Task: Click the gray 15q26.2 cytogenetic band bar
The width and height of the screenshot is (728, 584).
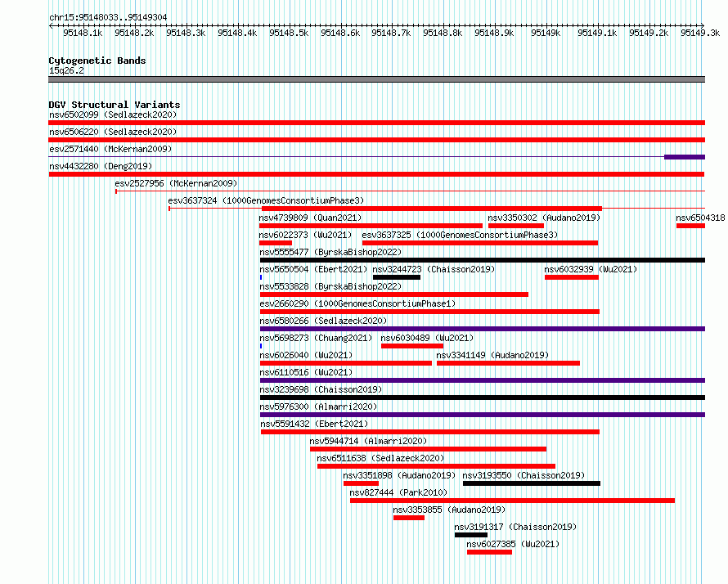Action: pos(376,79)
